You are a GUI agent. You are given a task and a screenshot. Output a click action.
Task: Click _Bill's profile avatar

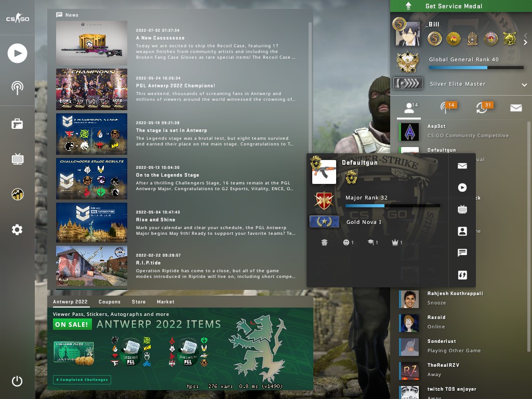coord(408,34)
